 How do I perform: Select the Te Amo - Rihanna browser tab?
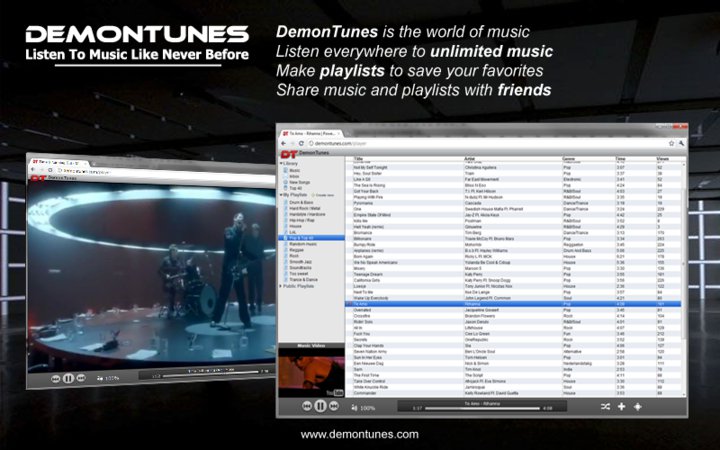(311, 133)
